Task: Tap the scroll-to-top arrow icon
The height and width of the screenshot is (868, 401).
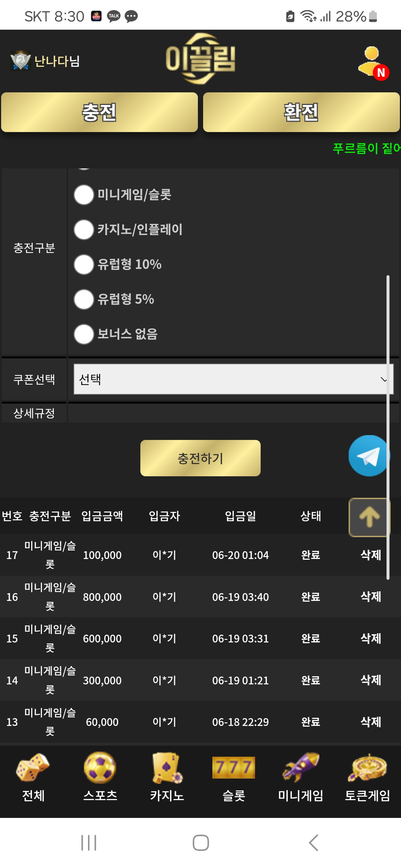Action: point(369,517)
